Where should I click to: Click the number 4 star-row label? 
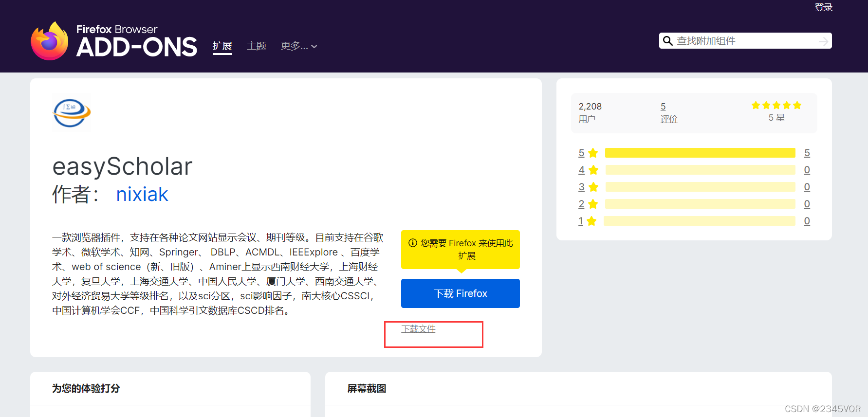pyautogui.click(x=581, y=170)
